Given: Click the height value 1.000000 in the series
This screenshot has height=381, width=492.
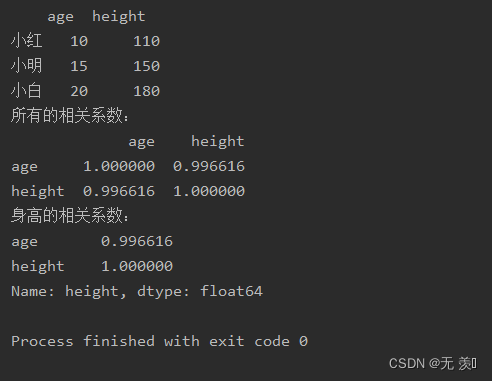Looking at the screenshot, I should pyautogui.click(x=137, y=266).
